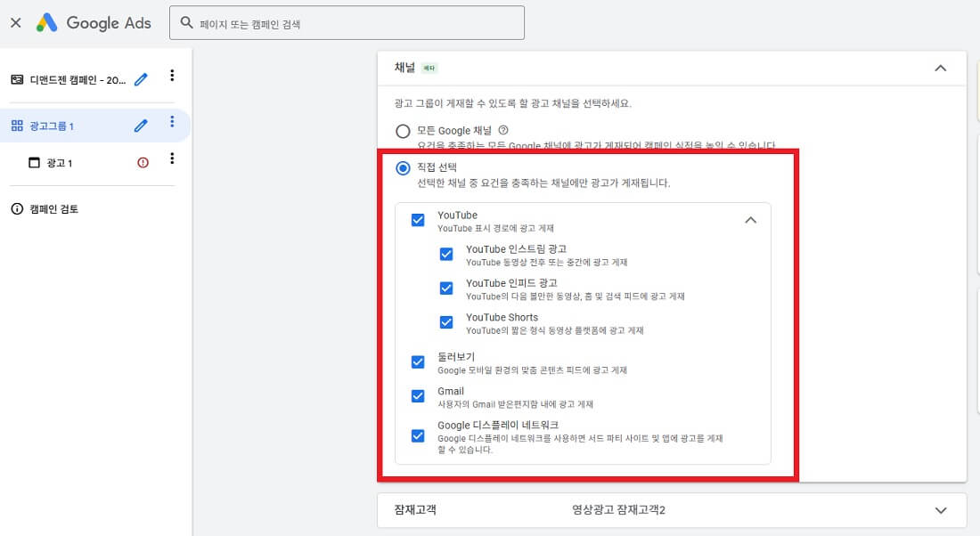
Task: Select the 직접 선택 radio option
Action: pos(403,168)
